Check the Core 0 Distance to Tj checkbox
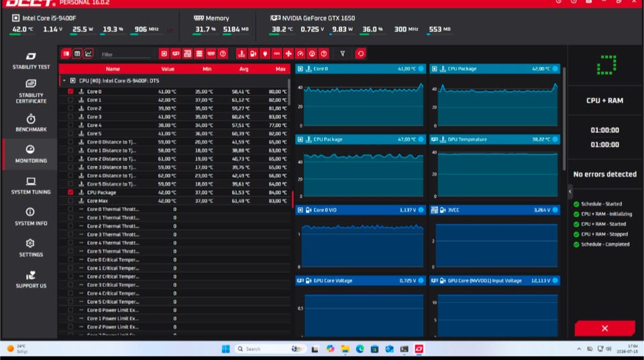 tap(70, 142)
